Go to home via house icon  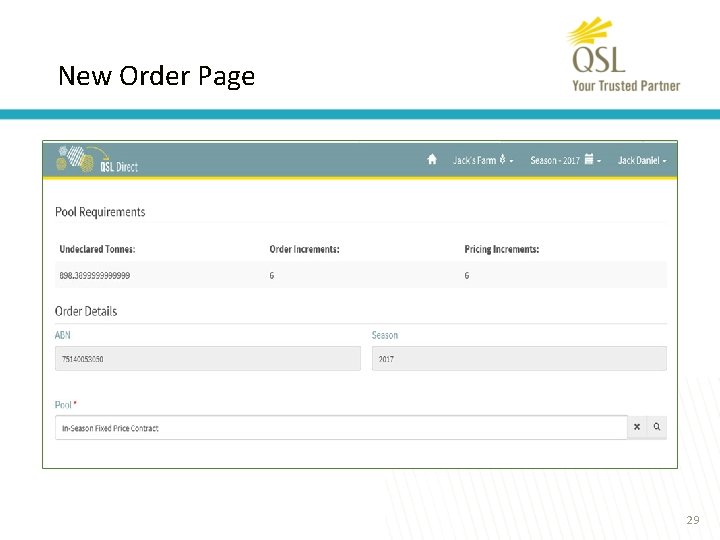432,159
